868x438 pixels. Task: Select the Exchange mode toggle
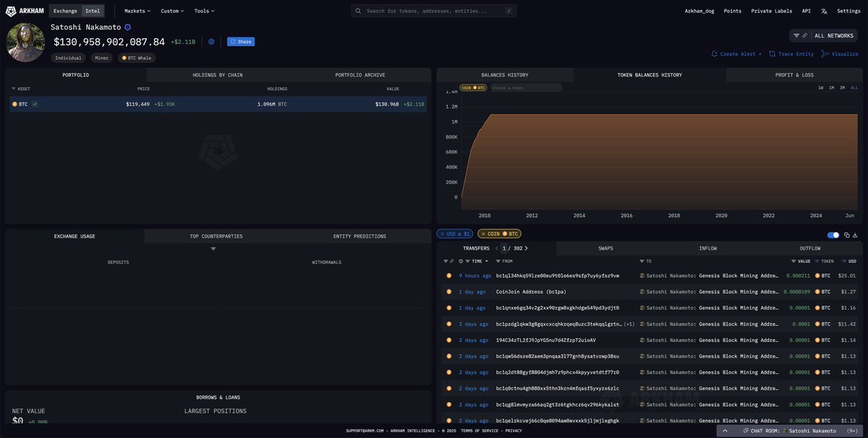coord(65,11)
